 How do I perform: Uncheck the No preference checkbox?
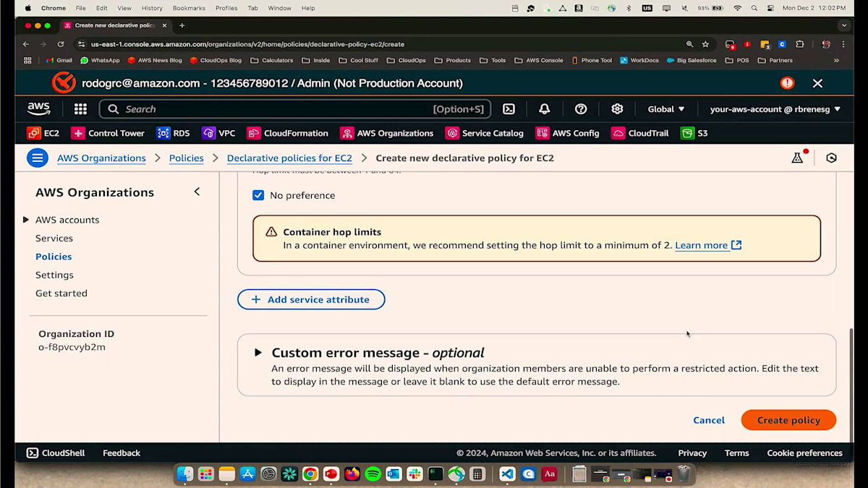point(258,195)
